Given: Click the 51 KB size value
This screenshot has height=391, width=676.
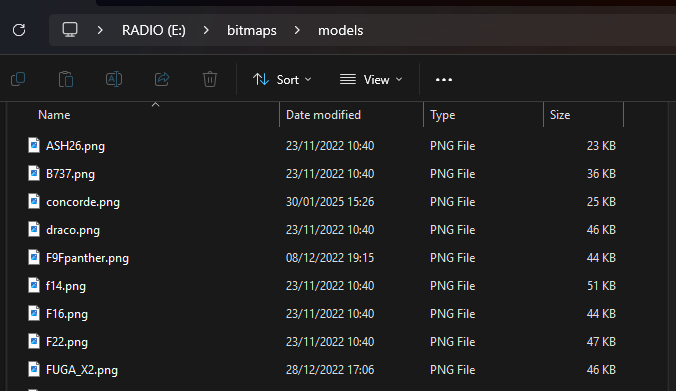Looking at the screenshot, I should 601,286.
